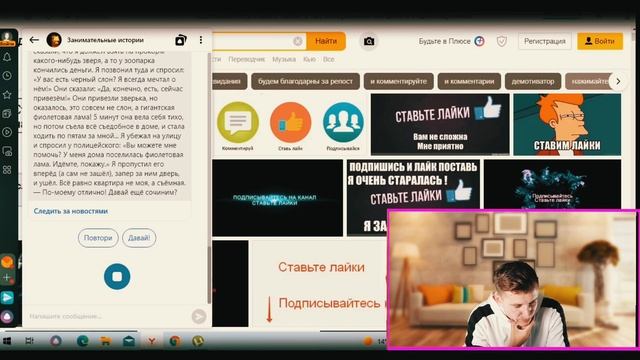Add a new sidebar app with plus
This screenshot has width=640, height=360.
coord(7,278)
